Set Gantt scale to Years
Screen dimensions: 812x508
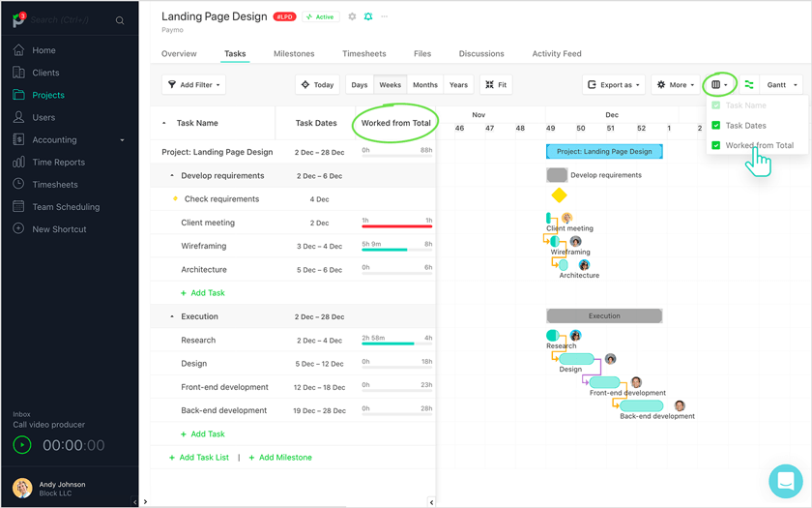pos(458,84)
